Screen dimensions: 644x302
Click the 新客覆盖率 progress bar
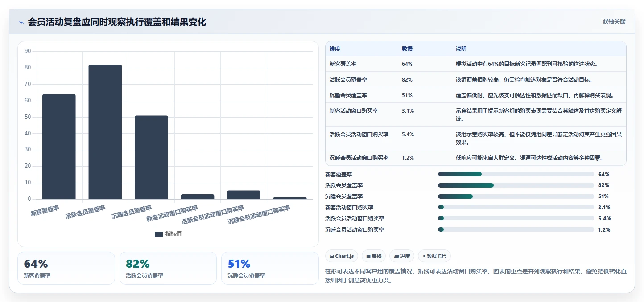tap(516, 174)
